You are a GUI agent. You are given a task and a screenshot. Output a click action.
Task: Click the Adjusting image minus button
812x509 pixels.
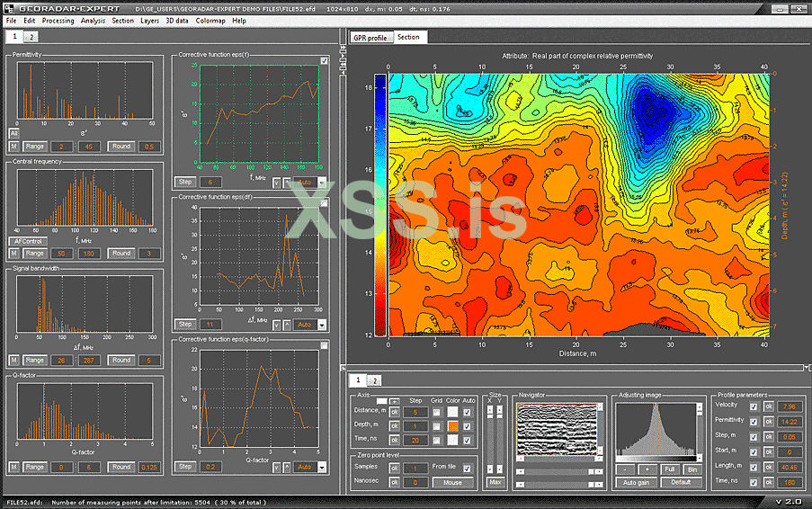(626, 469)
